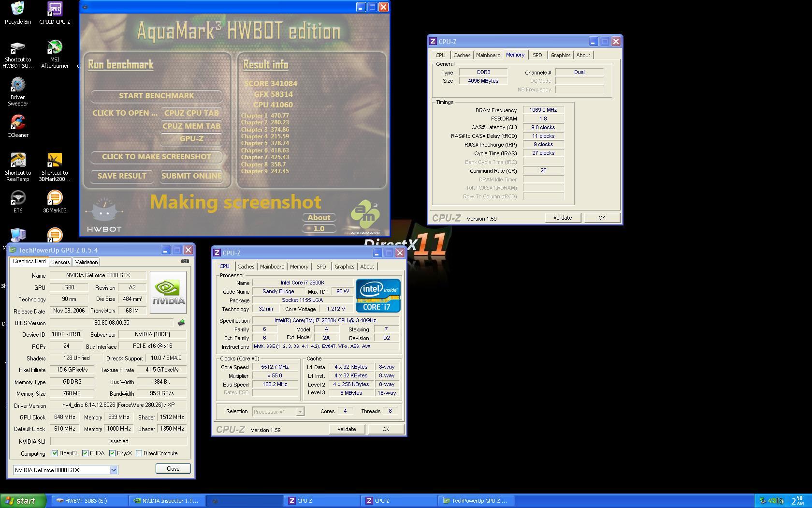Switch to NVIDIA Inspector taskbar item
The image size is (812, 508).
[167, 501]
